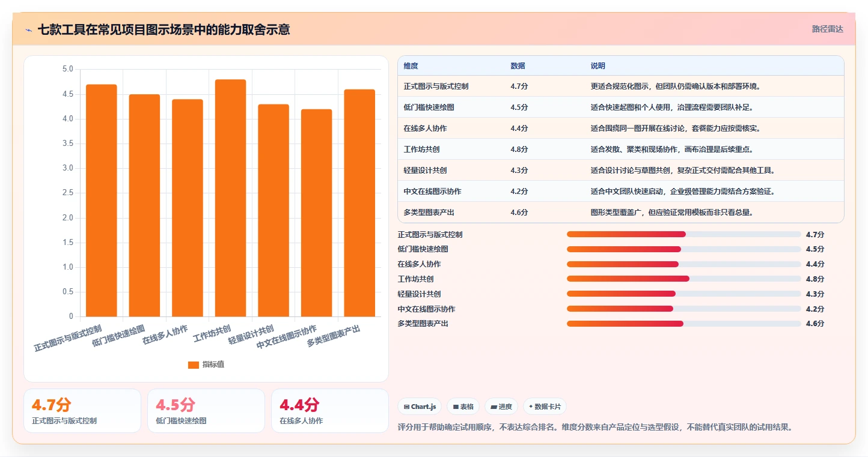Click the 低门槛快速绘图 bar in the chart
Image resolution: width=868 pixels, height=457 pixels.
(144, 205)
